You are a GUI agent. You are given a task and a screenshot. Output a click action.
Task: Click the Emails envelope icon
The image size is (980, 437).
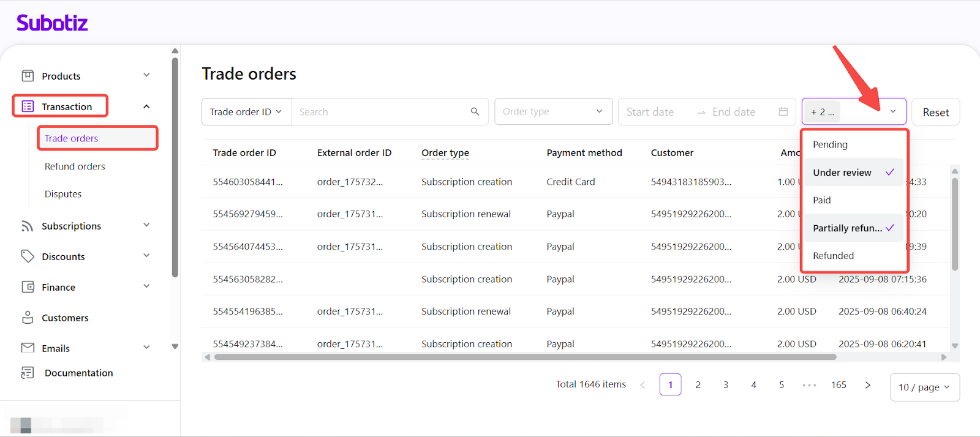[28, 348]
